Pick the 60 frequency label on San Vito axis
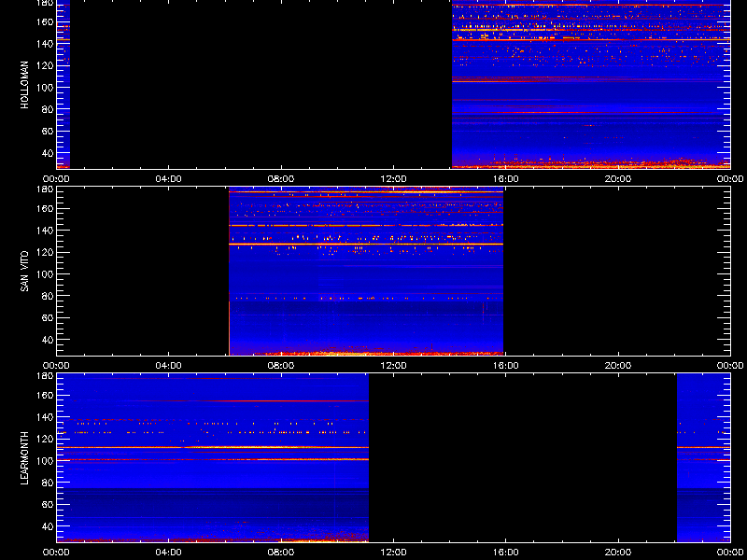Viewport: 747px width, 560px height. (x=49, y=318)
